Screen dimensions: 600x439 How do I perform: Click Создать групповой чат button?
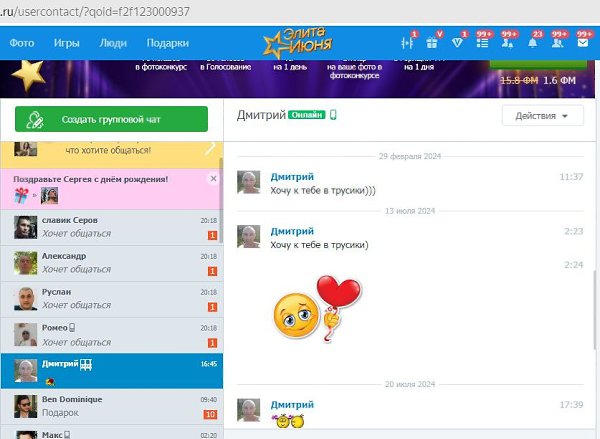(x=111, y=119)
